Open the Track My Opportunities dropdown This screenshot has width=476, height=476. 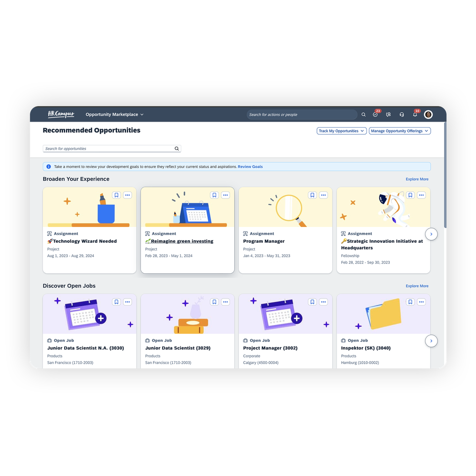pyautogui.click(x=341, y=130)
